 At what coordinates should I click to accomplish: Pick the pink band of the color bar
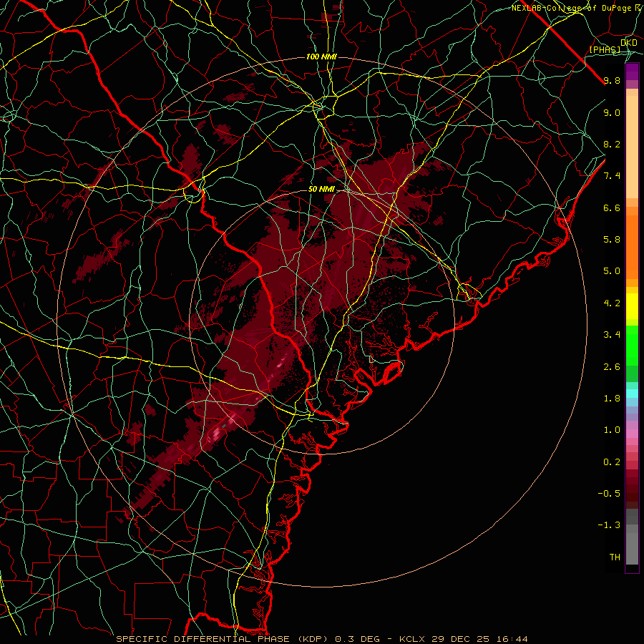pyautogui.click(x=632, y=434)
